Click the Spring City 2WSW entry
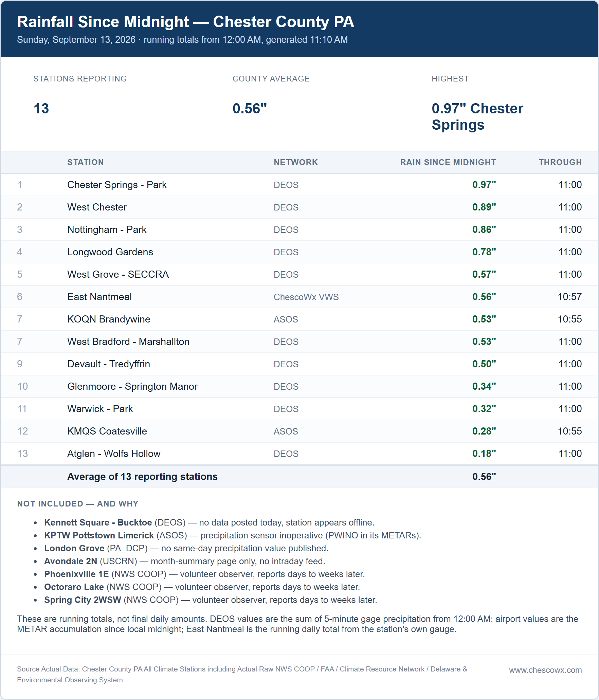This screenshot has width=599, height=700. click(211, 600)
